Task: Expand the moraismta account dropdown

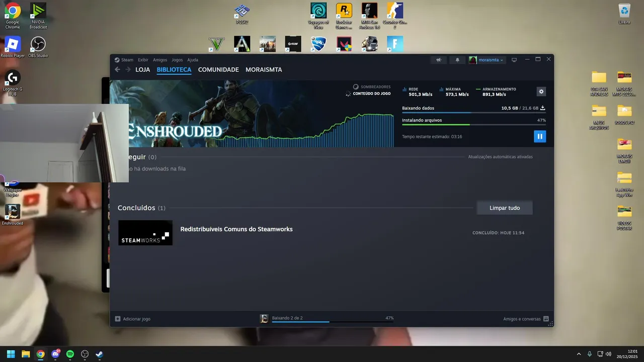Action: (487, 60)
